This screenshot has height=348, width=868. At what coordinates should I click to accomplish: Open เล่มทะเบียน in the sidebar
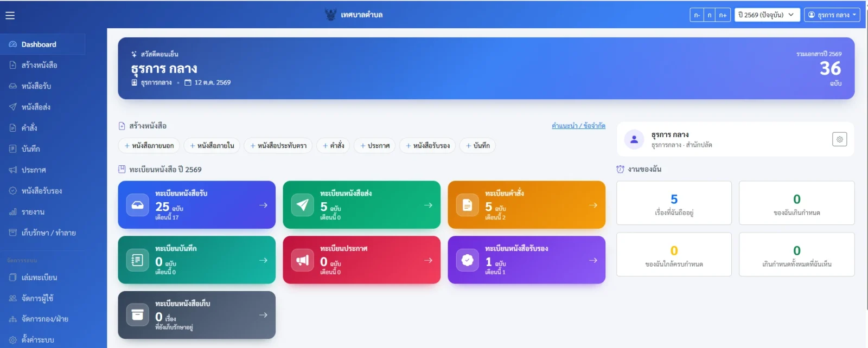tap(43, 278)
